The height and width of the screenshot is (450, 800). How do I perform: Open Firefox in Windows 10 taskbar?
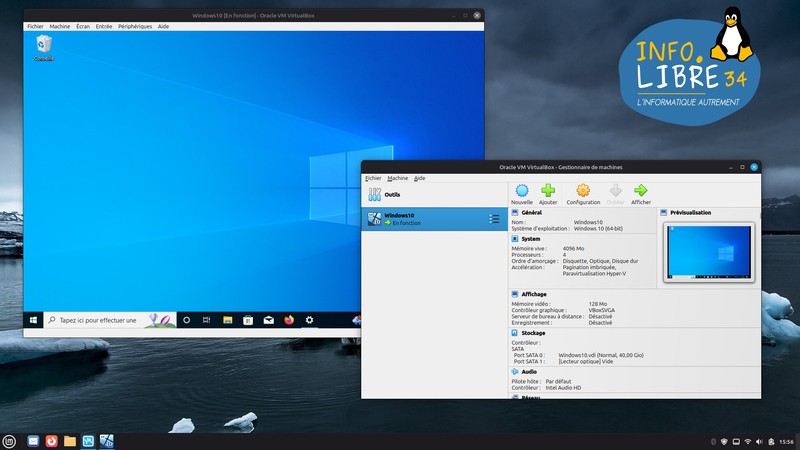289,320
